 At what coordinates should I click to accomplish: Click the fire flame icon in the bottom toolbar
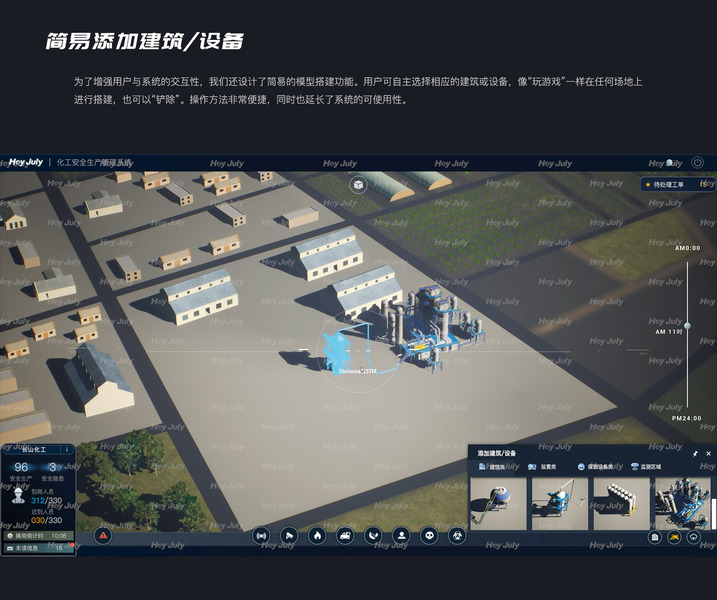point(317,536)
